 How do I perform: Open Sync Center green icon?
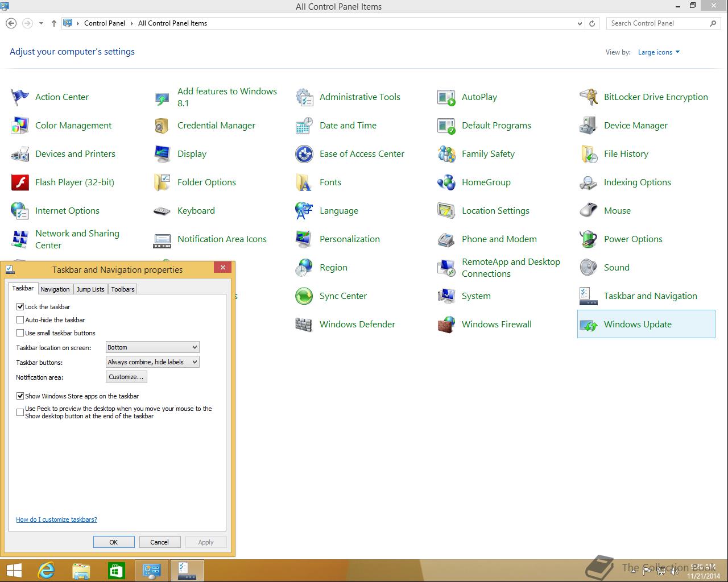(304, 296)
